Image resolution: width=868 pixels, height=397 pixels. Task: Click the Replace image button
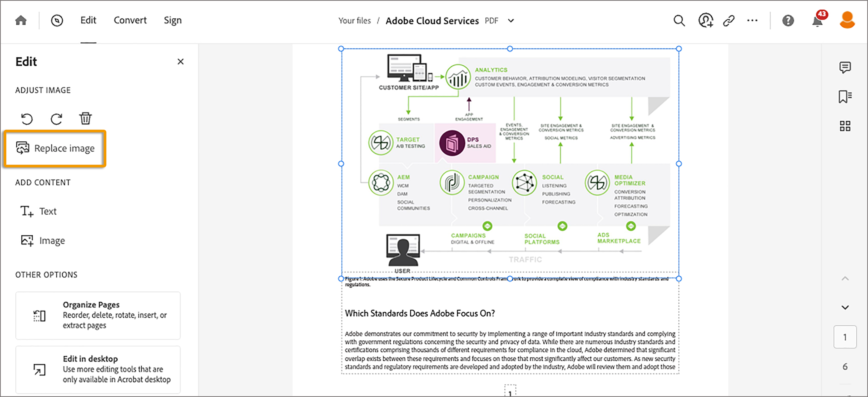[x=56, y=148]
